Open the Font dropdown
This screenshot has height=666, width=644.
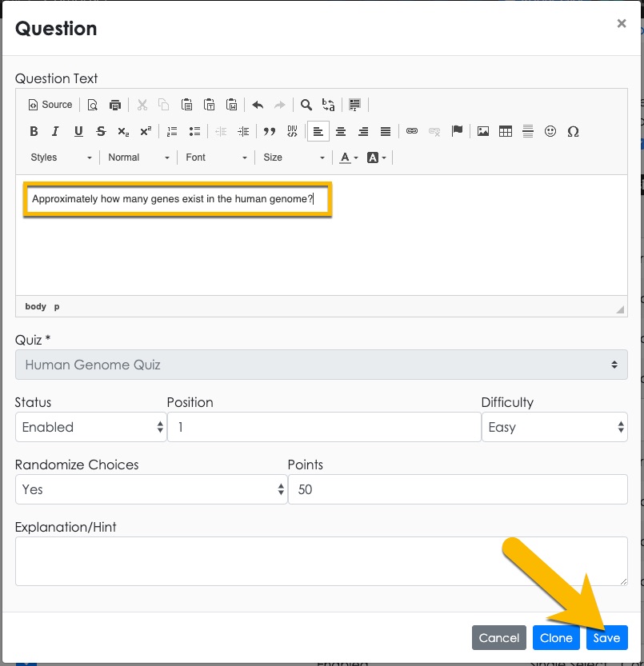point(216,158)
